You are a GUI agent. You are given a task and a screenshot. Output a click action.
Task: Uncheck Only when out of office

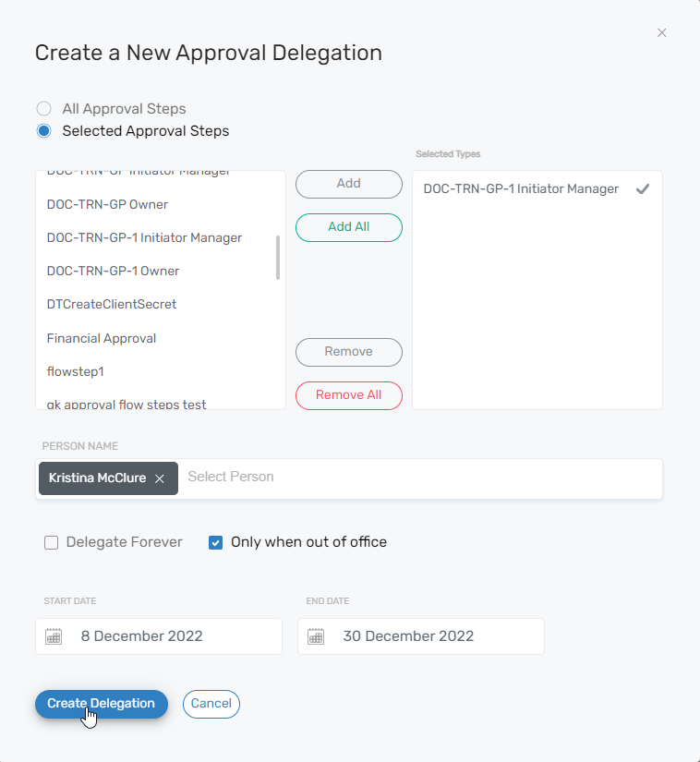(216, 543)
